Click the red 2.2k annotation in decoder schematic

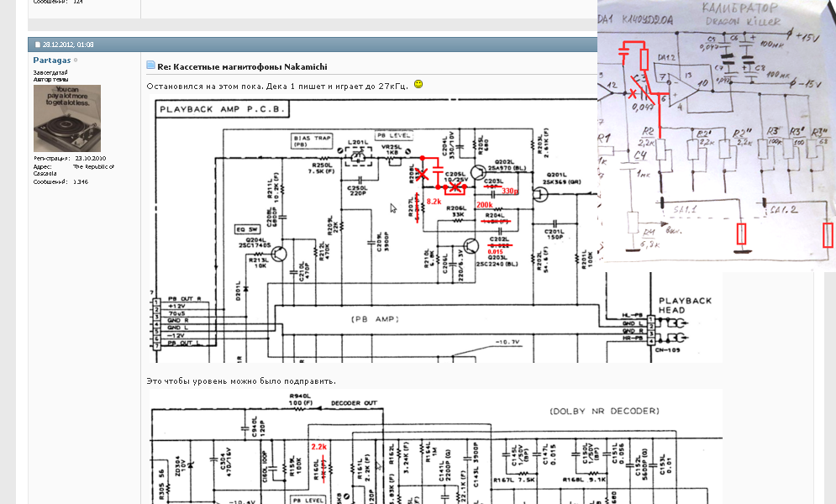(x=319, y=447)
